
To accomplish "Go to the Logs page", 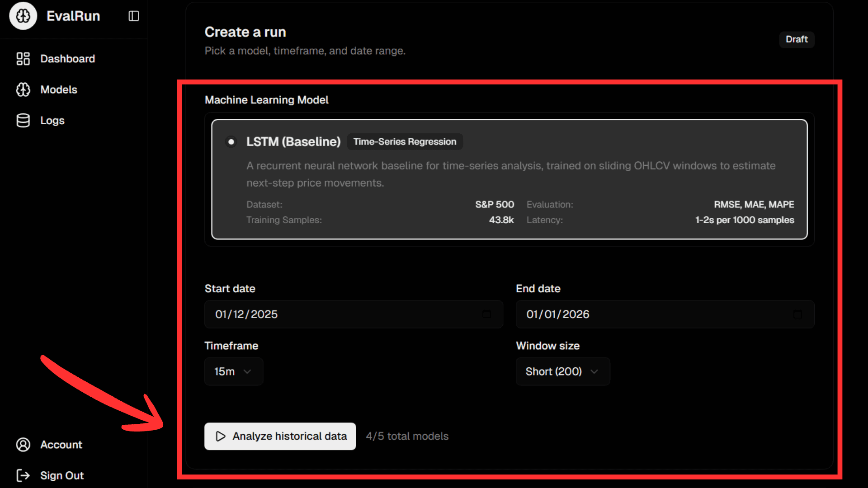I will click(52, 121).
